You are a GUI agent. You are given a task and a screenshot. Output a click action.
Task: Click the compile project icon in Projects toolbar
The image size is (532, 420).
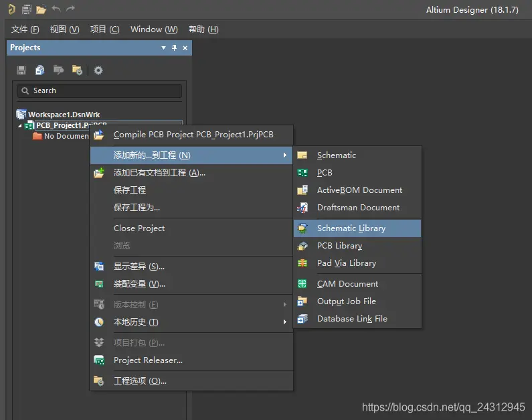pos(58,70)
